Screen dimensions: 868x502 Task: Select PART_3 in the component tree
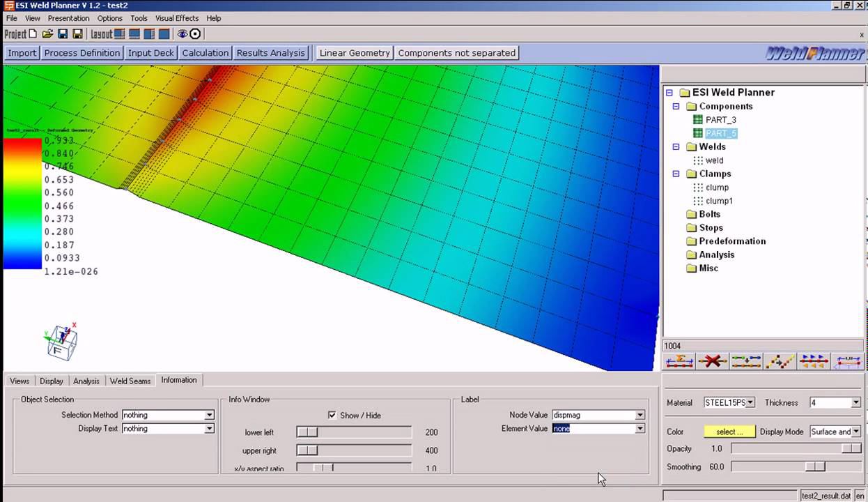(720, 120)
